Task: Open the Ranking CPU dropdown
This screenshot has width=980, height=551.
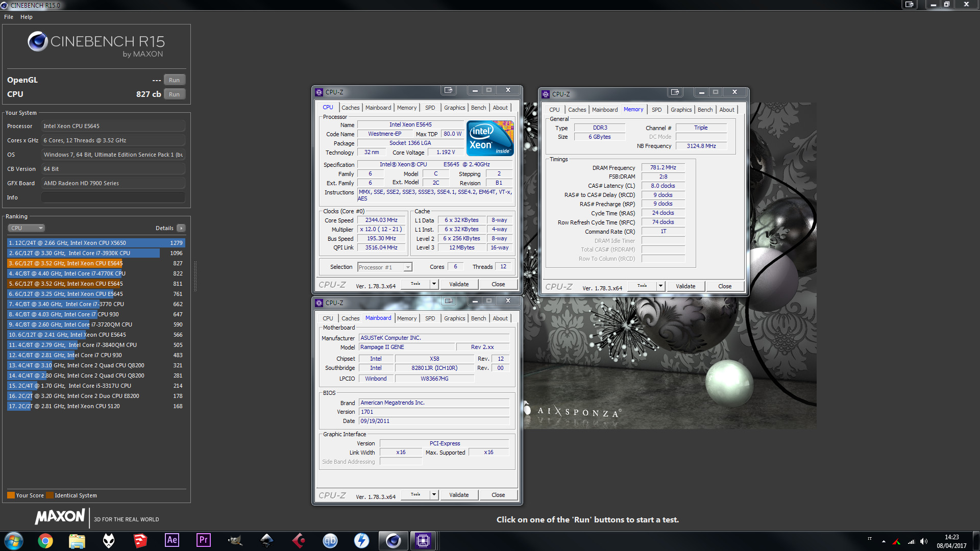Action: (27, 228)
